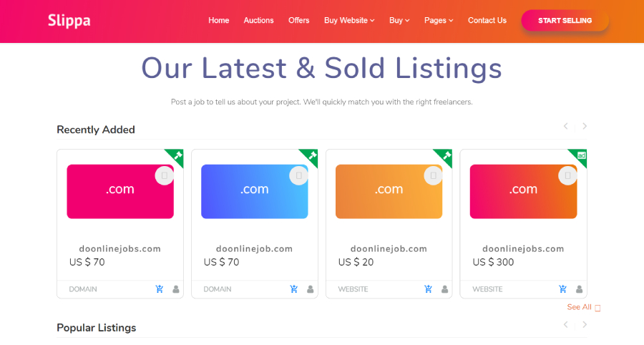Toggle favorite circle on the blue .com card
Viewport: 644px width, 345px height.
pyautogui.click(x=299, y=175)
